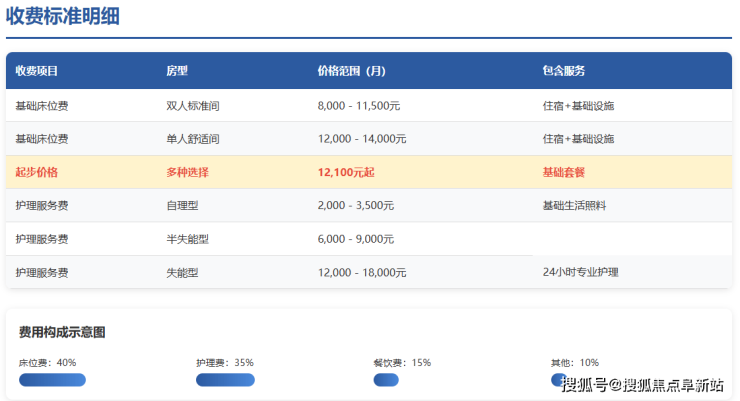Click the 餐饮费 15% progress bar

coord(386,380)
